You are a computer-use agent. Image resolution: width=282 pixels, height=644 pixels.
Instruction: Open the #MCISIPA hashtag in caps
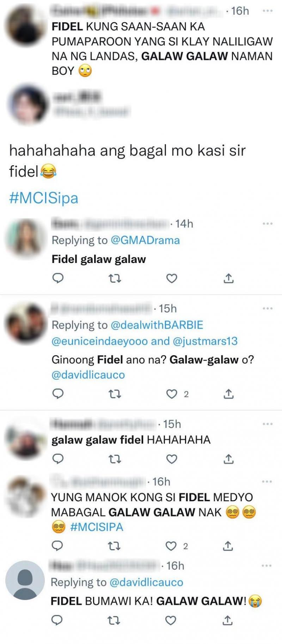[97, 527]
